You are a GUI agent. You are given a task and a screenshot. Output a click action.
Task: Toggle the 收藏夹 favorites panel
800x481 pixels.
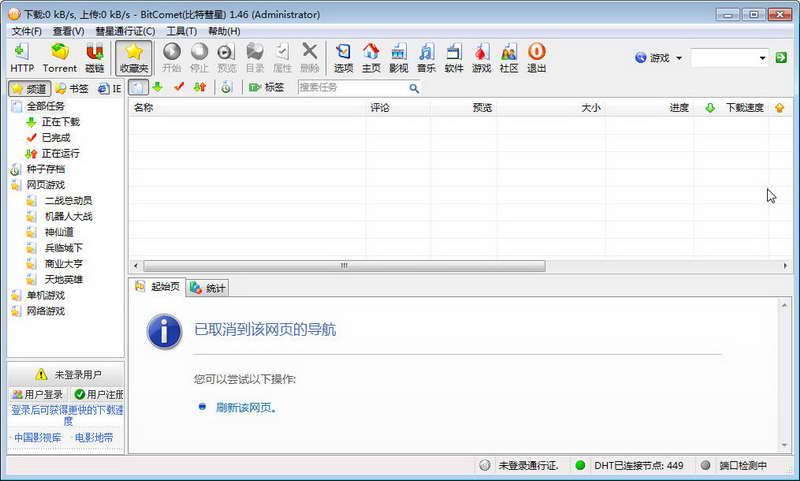[x=134, y=58]
